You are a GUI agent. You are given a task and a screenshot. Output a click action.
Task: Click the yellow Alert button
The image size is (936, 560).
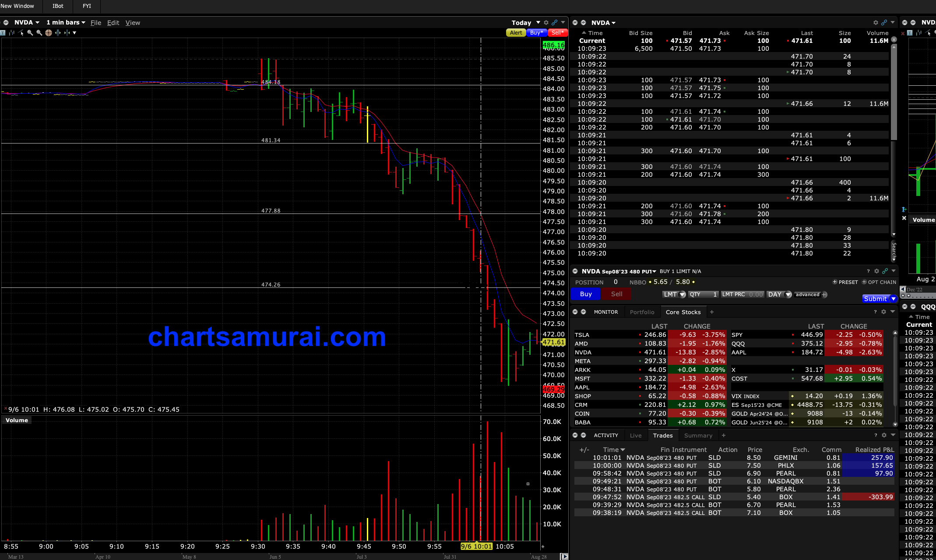(x=516, y=33)
